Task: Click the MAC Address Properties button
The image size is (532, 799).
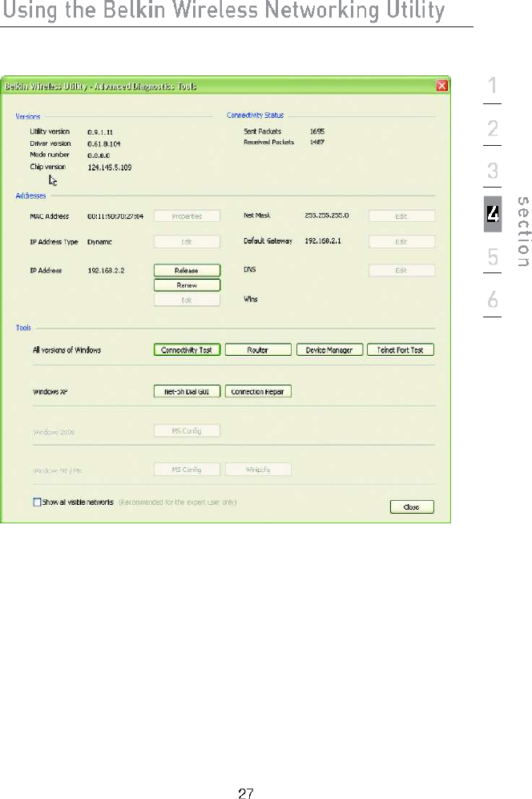Action: 187,216
